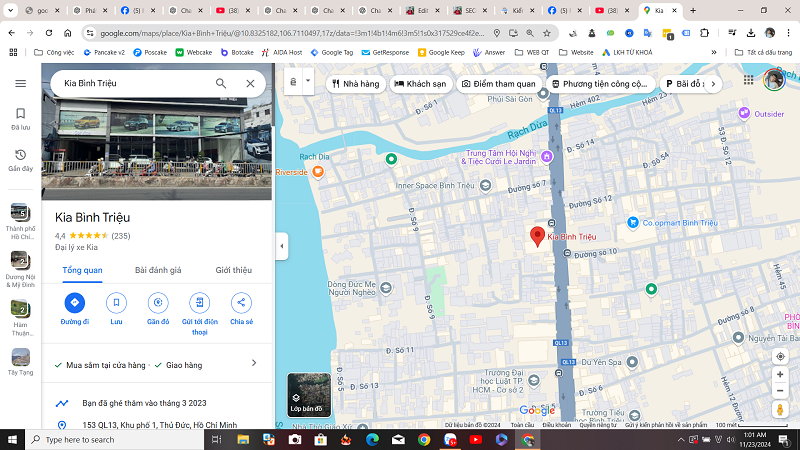Collapse the side panel with arrow
800x450 pixels.
[282, 246]
